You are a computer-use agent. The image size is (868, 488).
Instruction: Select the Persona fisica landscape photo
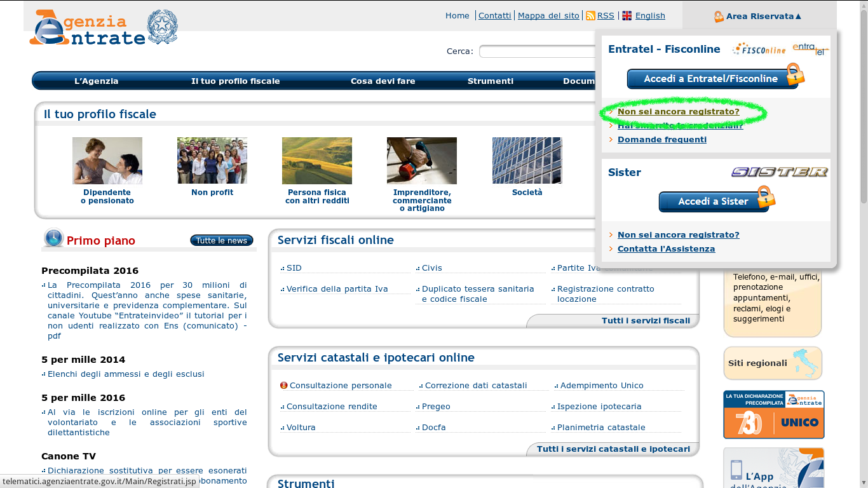[317, 161]
